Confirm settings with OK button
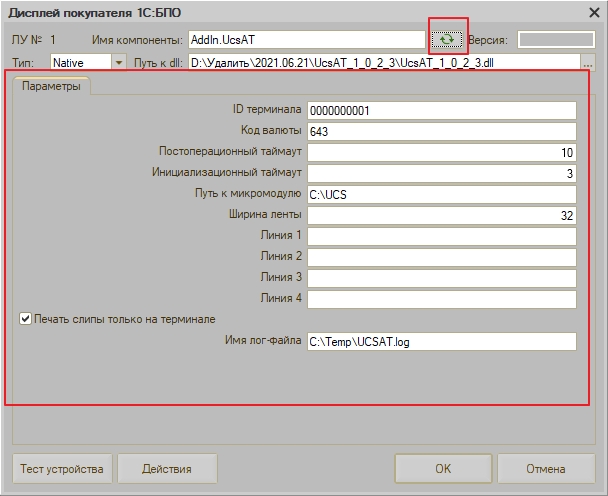The image size is (608, 496). 442,468
